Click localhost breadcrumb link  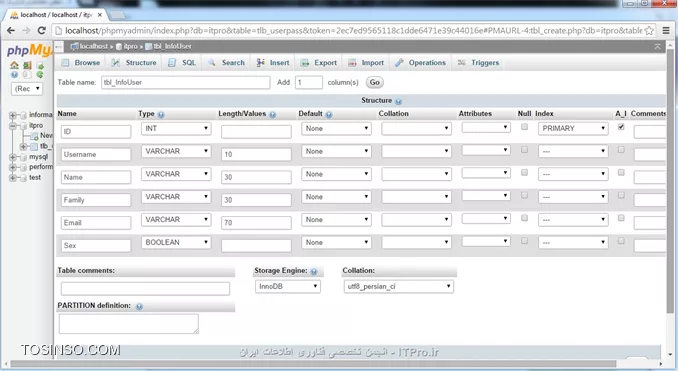93,46
